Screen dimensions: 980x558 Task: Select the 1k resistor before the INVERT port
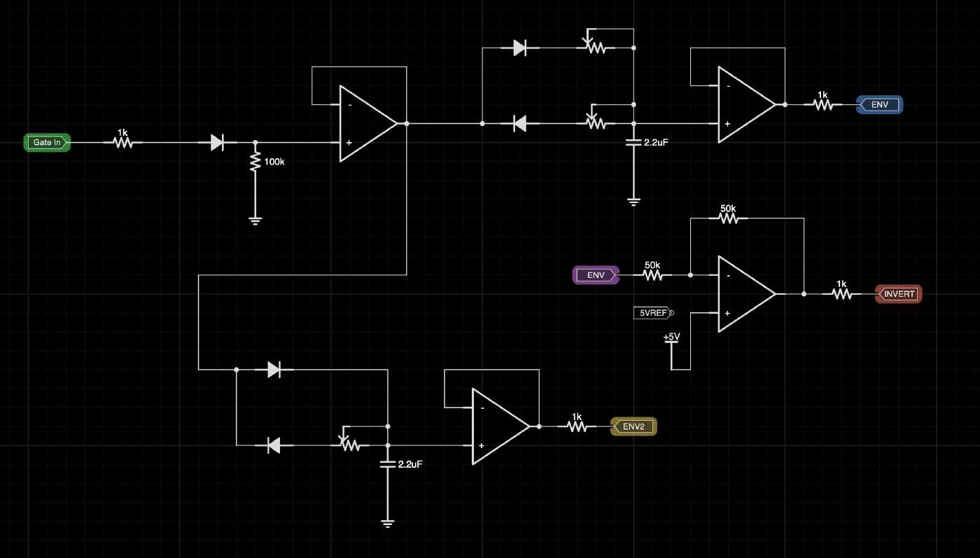click(841, 294)
